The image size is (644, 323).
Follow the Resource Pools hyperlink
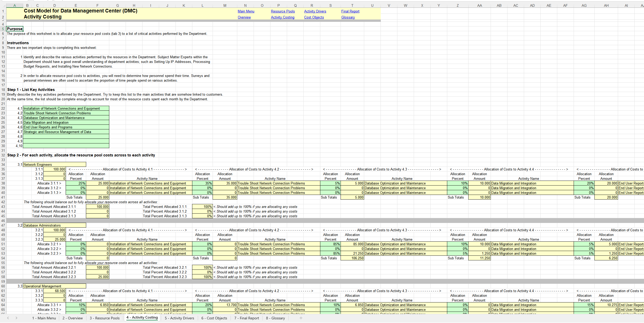[283, 11]
